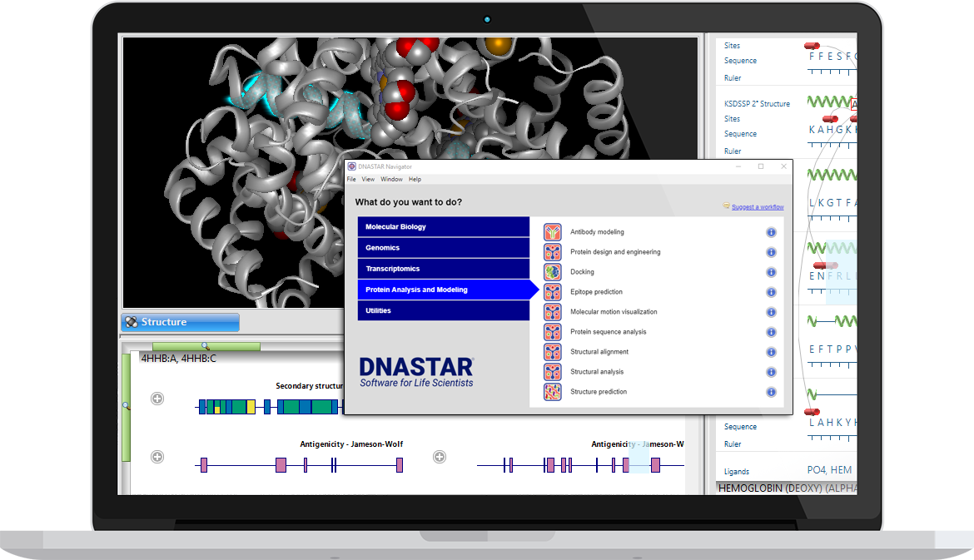Screen dimensions: 974x560
Task: Open the Antibody modeling workflow
Action: click(597, 232)
